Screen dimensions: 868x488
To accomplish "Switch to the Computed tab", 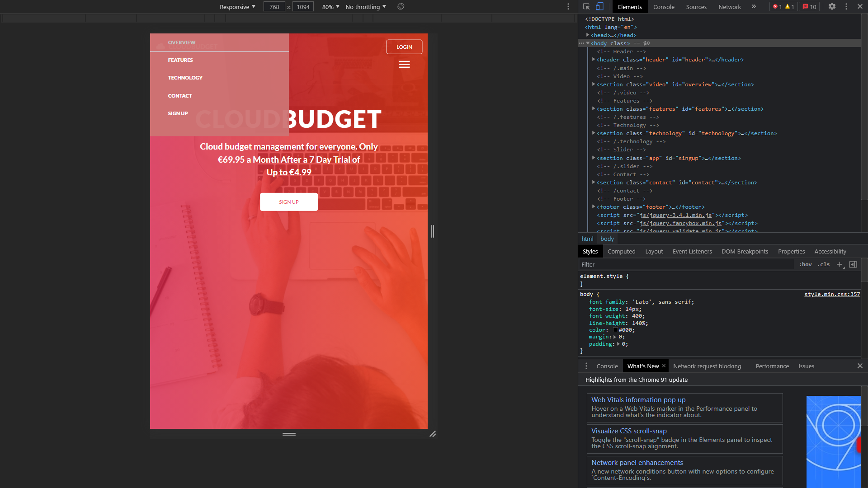I will 621,252.
